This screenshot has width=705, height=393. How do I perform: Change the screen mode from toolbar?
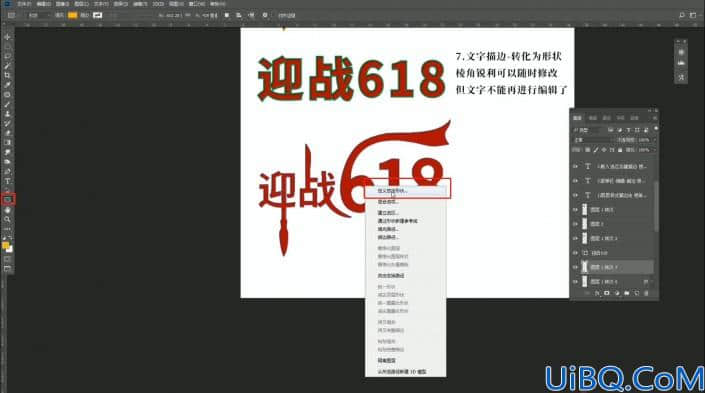pos(7,268)
